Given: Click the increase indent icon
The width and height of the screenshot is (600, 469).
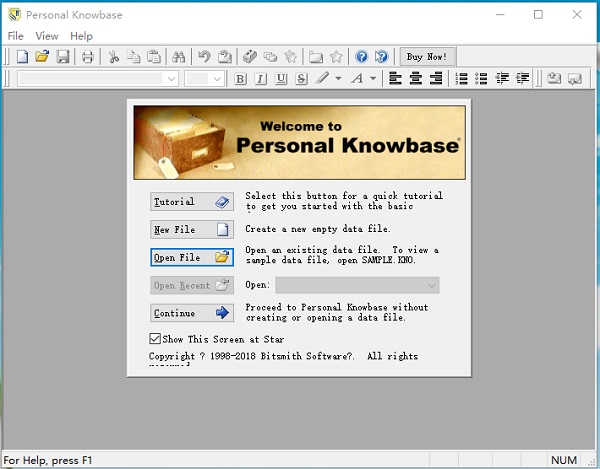Looking at the screenshot, I should point(522,78).
